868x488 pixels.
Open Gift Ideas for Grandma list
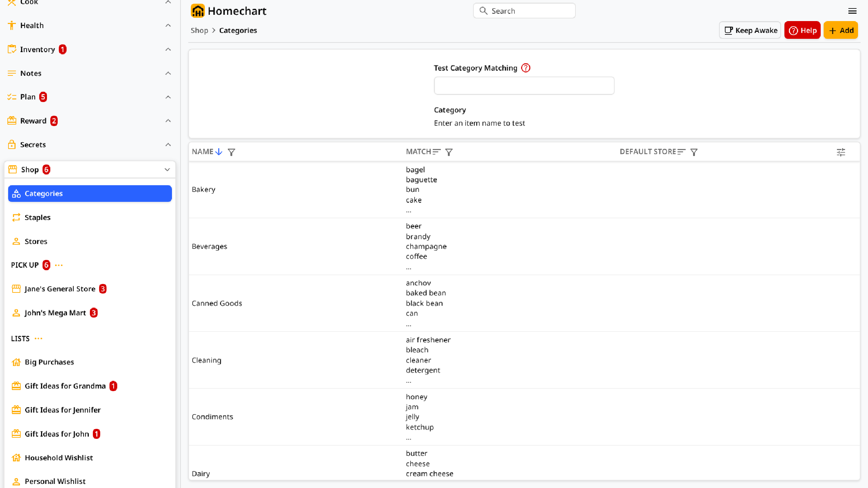[90, 386]
